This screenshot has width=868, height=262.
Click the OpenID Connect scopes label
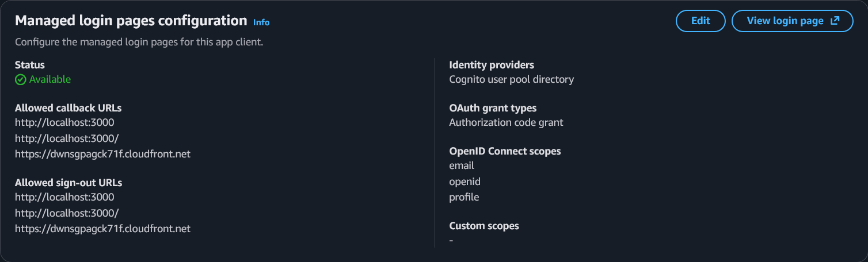pos(505,151)
